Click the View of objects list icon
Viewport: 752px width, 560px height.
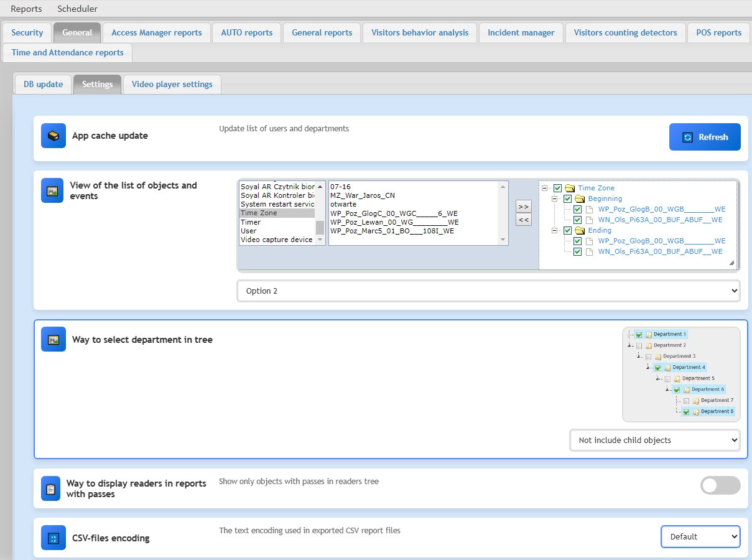coord(53,190)
